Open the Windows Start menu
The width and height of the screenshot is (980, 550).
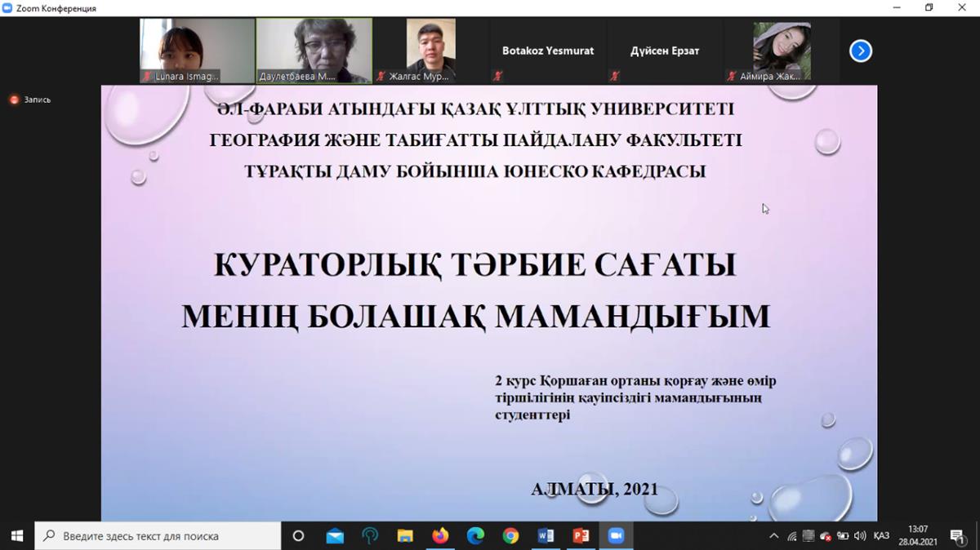point(17,536)
